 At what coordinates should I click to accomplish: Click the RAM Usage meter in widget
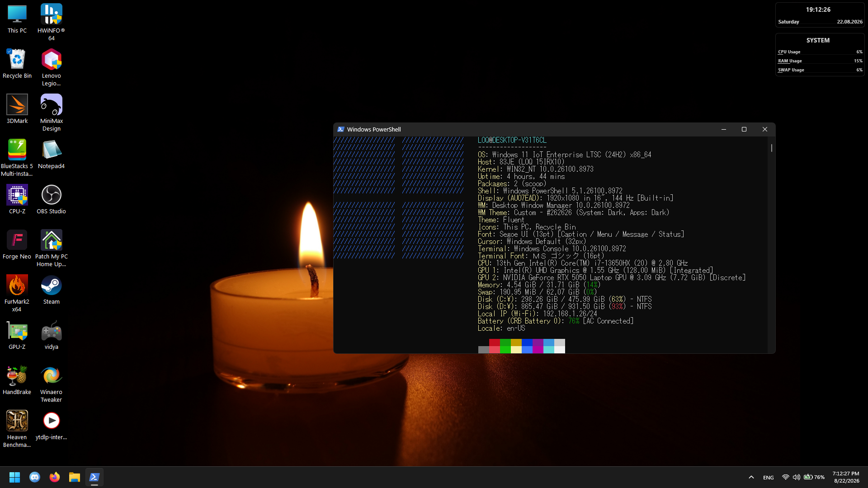click(820, 61)
